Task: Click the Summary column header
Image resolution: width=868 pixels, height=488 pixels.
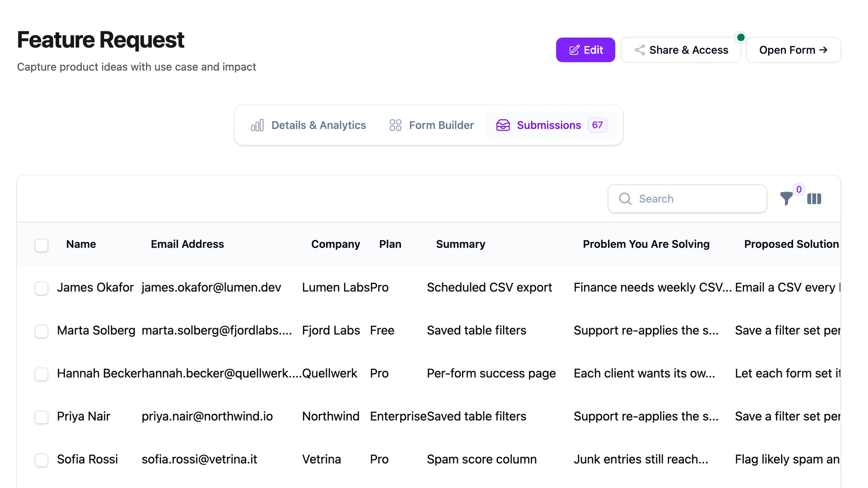Action: point(460,244)
